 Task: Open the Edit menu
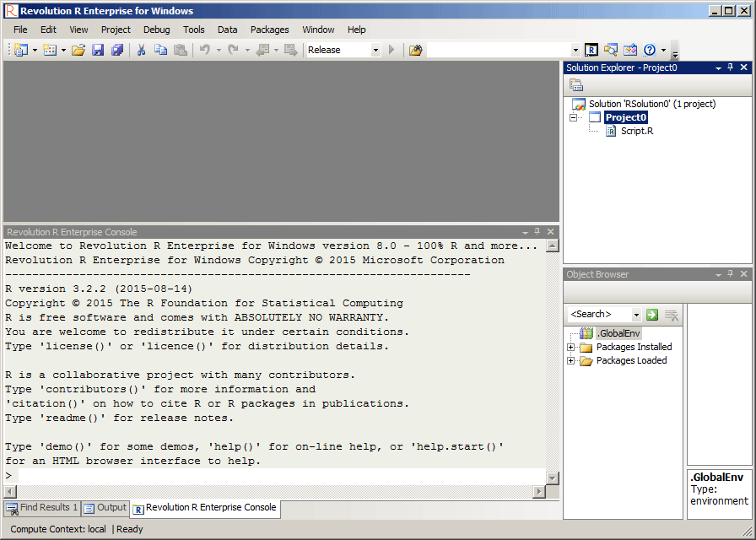[48, 30]
